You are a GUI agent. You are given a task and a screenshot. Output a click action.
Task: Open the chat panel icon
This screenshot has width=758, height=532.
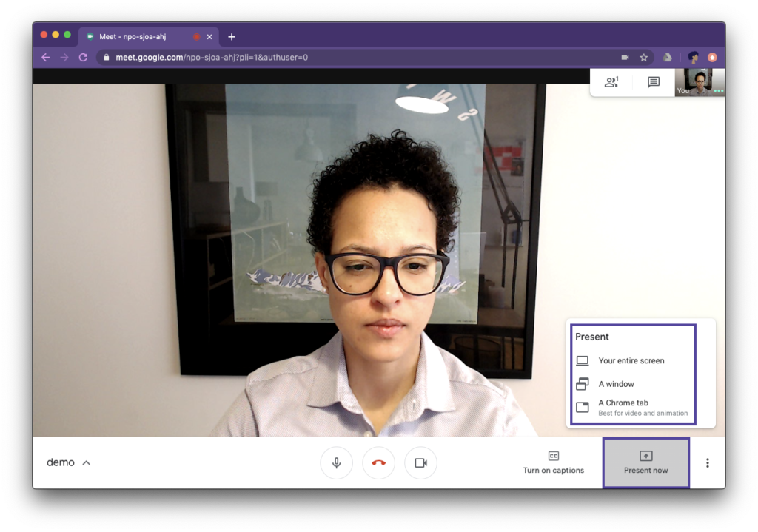click(x=653, y=83)
